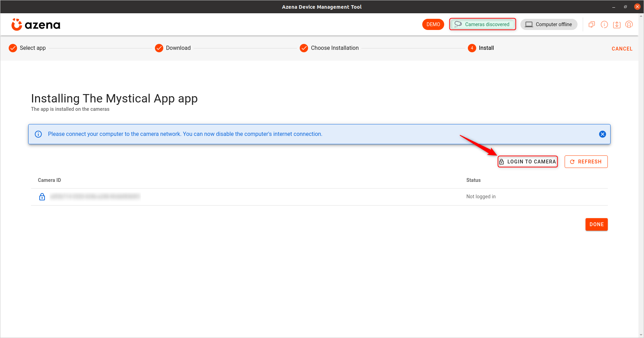Screen dimensions: 644x338
Task: Open the user account icon
Action: click(x=629, y=24)
